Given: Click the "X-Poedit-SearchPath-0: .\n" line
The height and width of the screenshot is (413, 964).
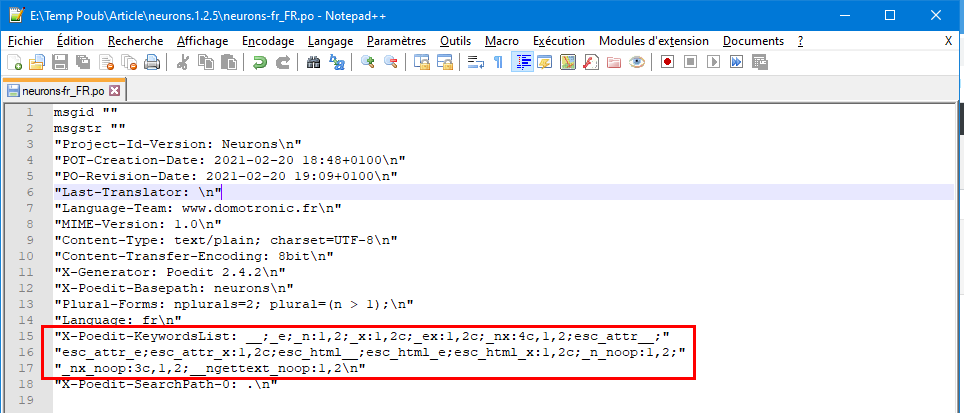Looking at the screenshot, I should coord(166,384).
